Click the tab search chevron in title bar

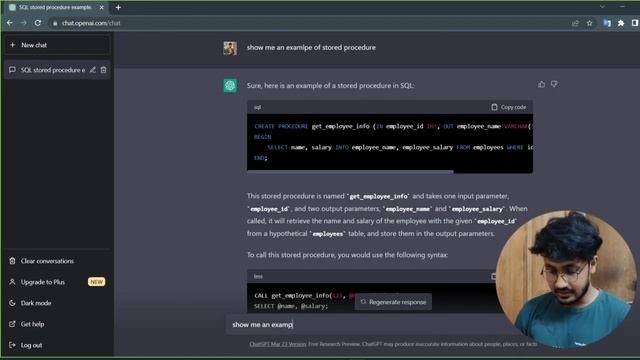tap(602, 7)
